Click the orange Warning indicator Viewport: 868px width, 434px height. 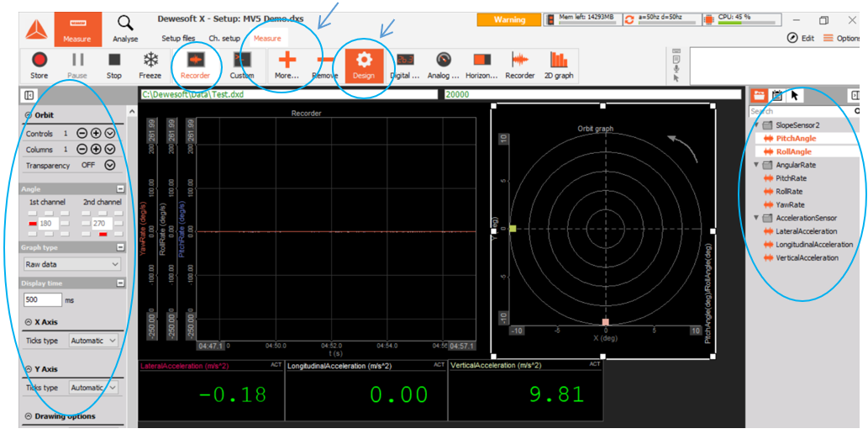coord(509,20)
